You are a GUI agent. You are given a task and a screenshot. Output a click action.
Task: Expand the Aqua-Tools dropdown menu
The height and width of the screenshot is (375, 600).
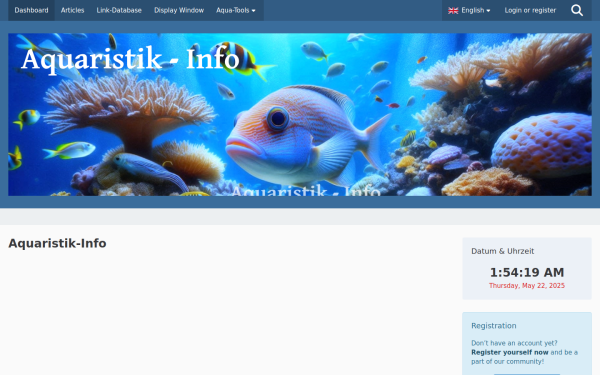pos(236,10)
